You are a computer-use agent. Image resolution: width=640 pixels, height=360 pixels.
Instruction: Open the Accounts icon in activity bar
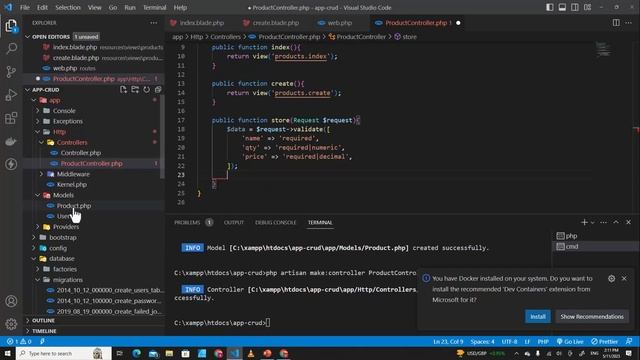[x=11, y=301]
